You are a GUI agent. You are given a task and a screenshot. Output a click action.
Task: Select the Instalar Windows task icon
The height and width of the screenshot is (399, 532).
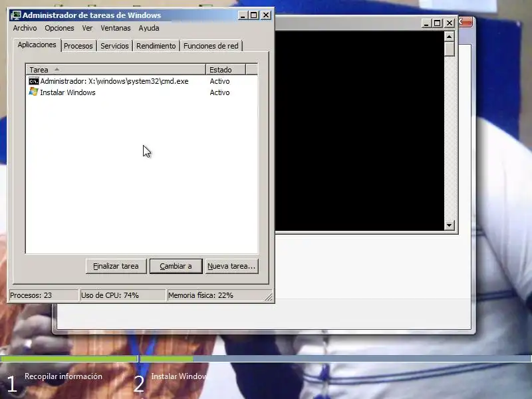[x=34, y=92]
